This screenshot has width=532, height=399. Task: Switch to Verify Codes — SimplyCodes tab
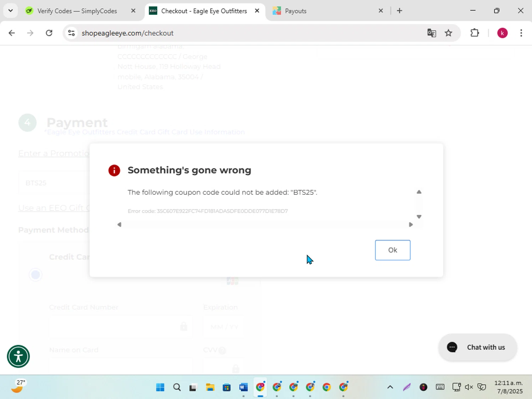(77, 11)
